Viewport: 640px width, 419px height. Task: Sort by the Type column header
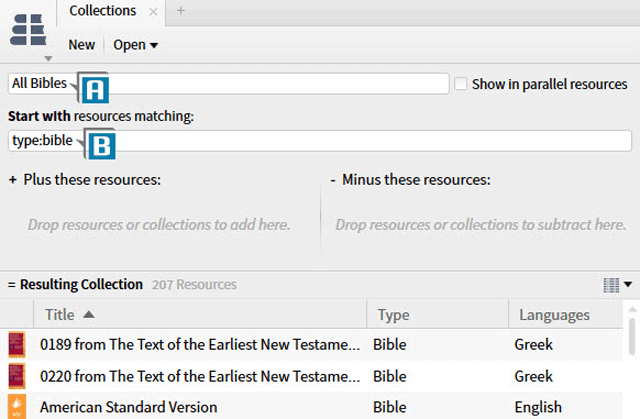393,315
